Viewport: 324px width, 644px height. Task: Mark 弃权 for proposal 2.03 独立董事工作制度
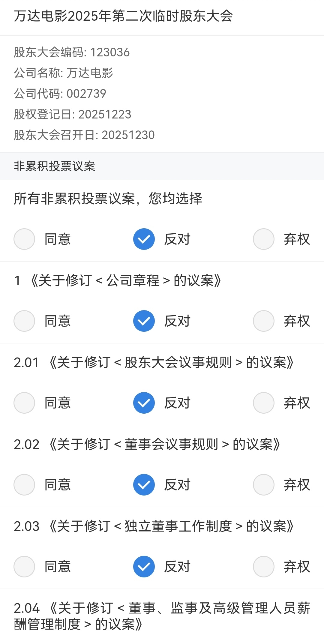[264, 567]
